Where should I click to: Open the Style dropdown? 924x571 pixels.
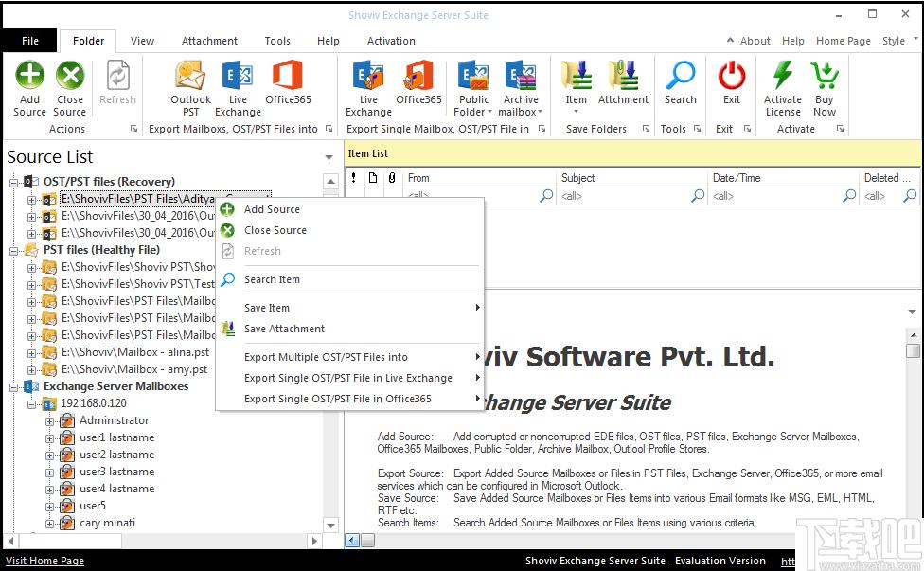(899, 40)
